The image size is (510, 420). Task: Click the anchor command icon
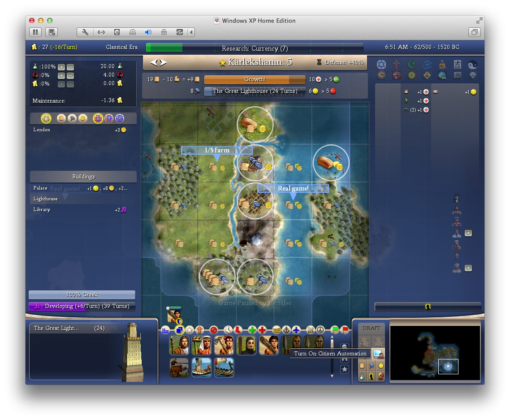click(x=286, y=330)
